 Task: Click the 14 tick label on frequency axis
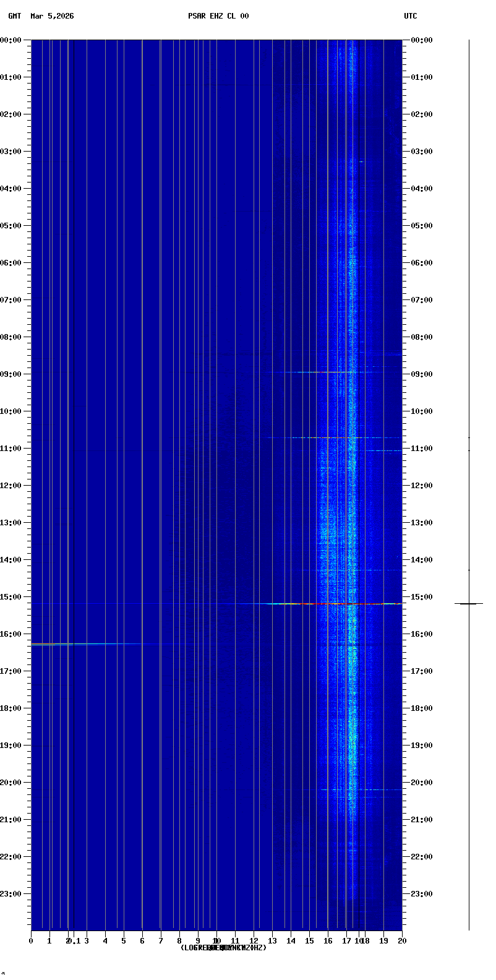click(x=291, y=941)
